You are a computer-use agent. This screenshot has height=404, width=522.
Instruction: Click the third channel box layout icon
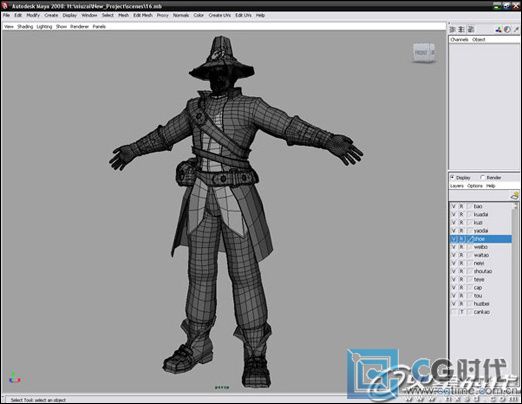coord(471,30)
